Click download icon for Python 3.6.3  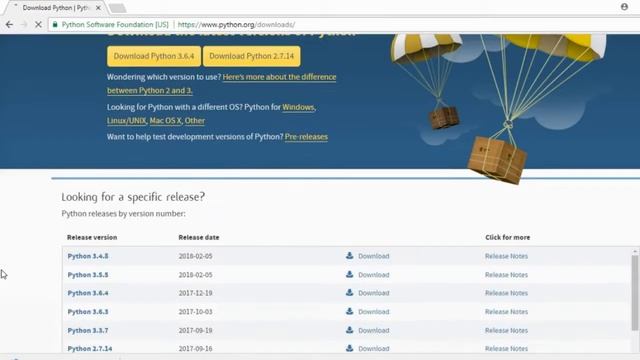point(349,311)
